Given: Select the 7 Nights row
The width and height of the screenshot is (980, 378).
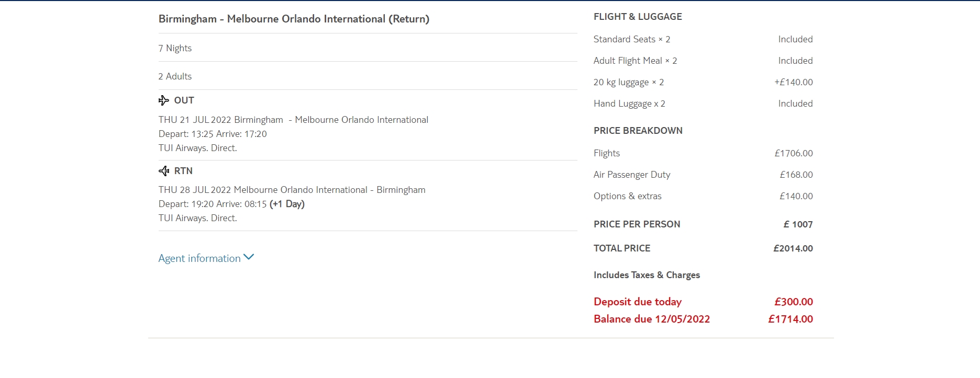Looking at the screenshot, I should click(175, 48).
